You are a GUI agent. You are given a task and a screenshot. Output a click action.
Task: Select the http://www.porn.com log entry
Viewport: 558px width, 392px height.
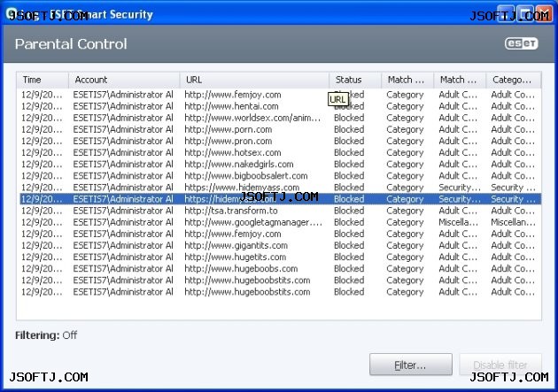pos(281,129)
